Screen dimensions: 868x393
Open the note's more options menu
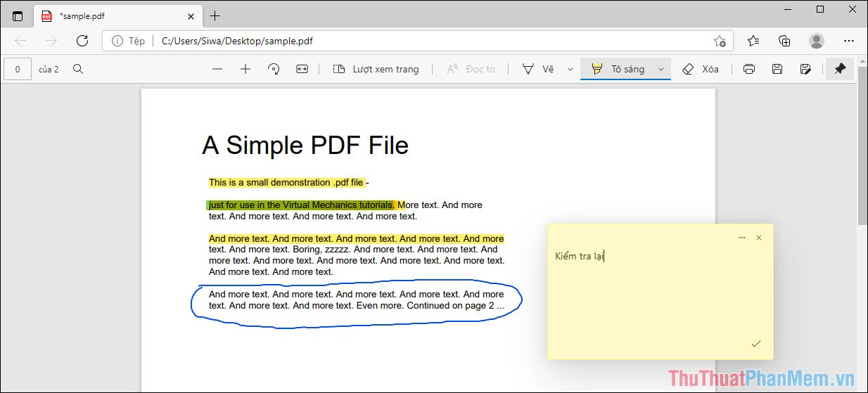[742, 238]
